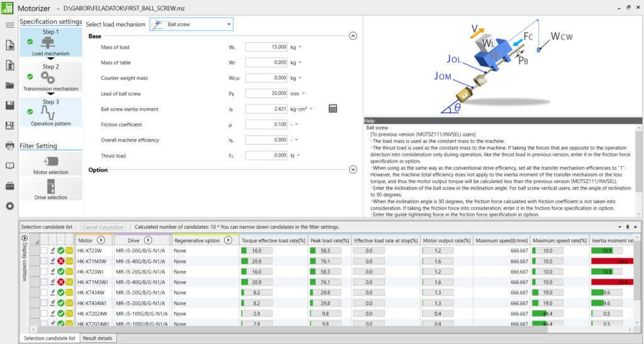644x344 pixels.
Task: Open the settings gear icon
Action: click(x=9, y=206)
